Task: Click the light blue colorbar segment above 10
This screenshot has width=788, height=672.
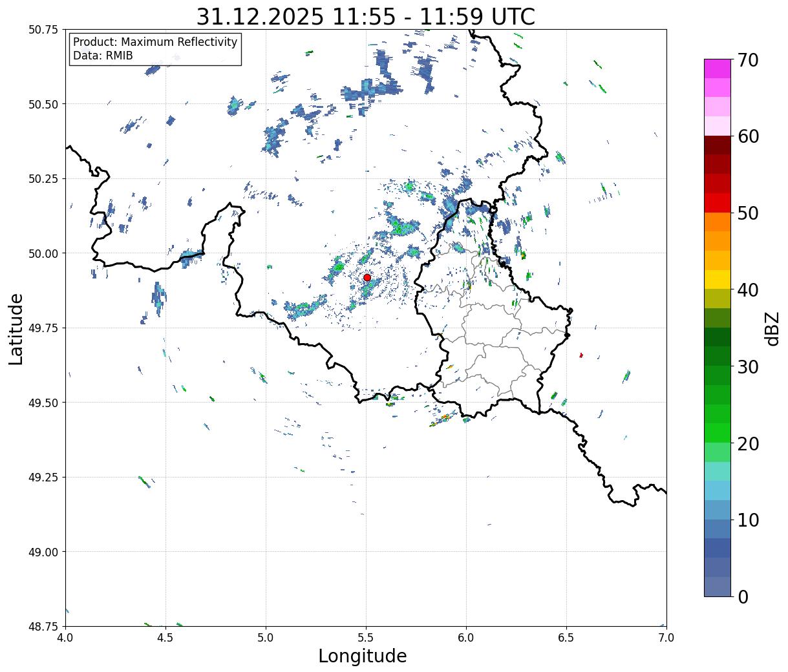Action: point(718,509)
